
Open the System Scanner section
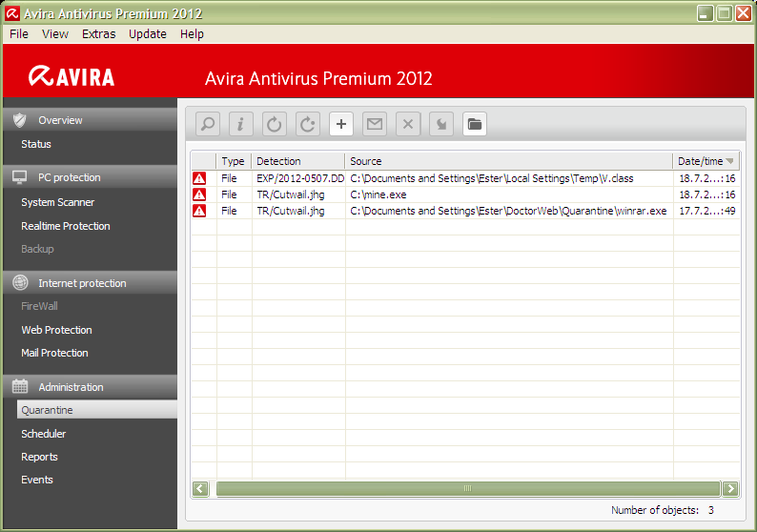[x=58, y=202]
